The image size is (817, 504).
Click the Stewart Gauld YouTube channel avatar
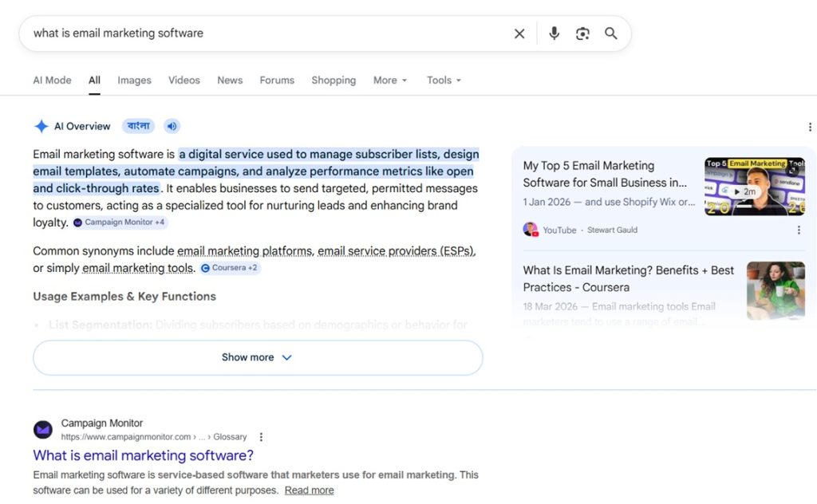(x=531, y=230)
